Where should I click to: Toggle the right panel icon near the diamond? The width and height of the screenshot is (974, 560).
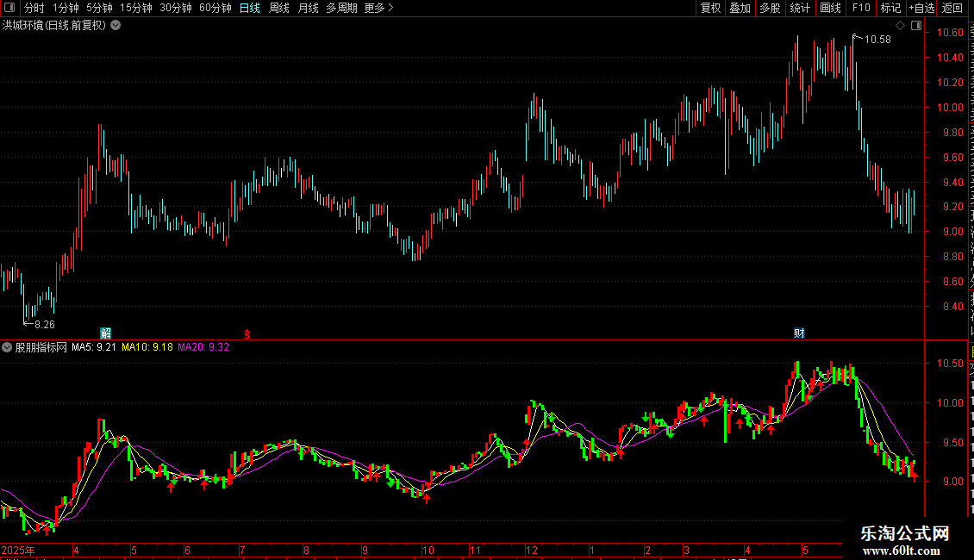(916, 26)
